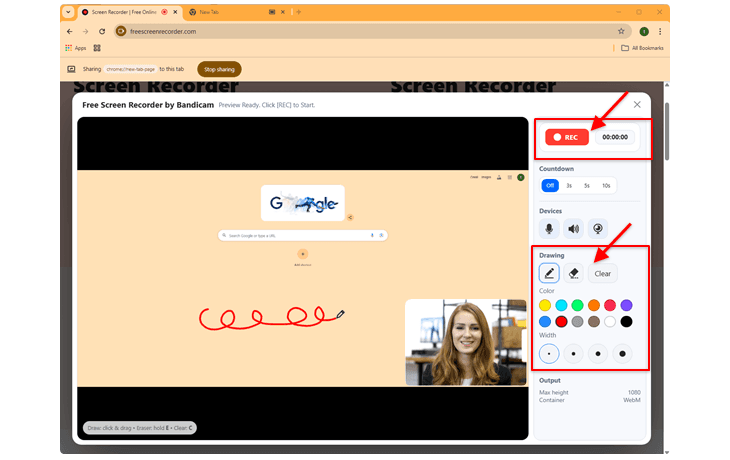This screenshot has height=460, width=730.
Task: Click the site info icon in address bar
Action: coord(121,32)
